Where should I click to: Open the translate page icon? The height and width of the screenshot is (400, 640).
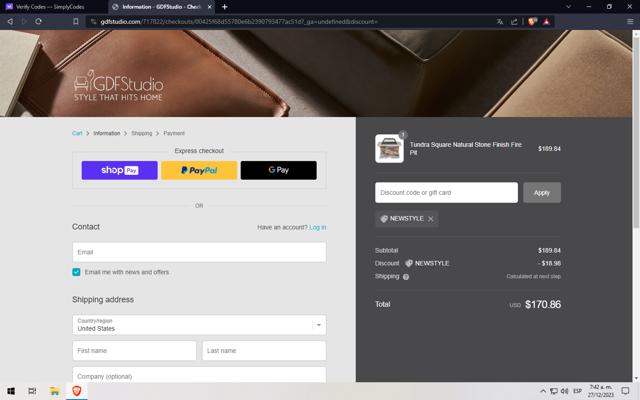(x=500, y=22)
